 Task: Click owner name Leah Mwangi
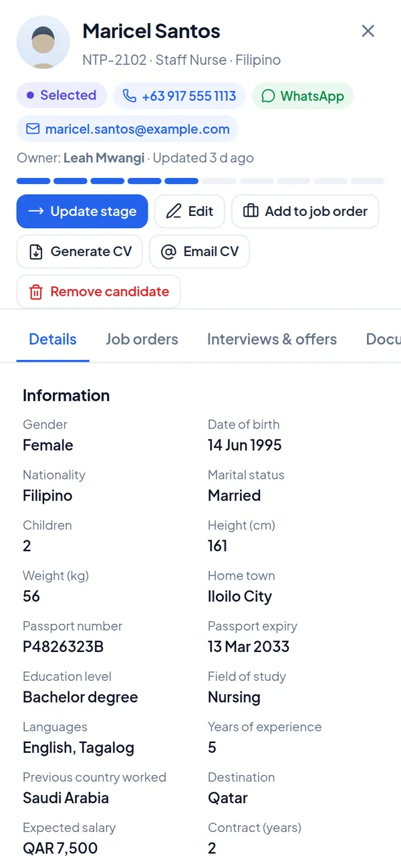(106, 158)
